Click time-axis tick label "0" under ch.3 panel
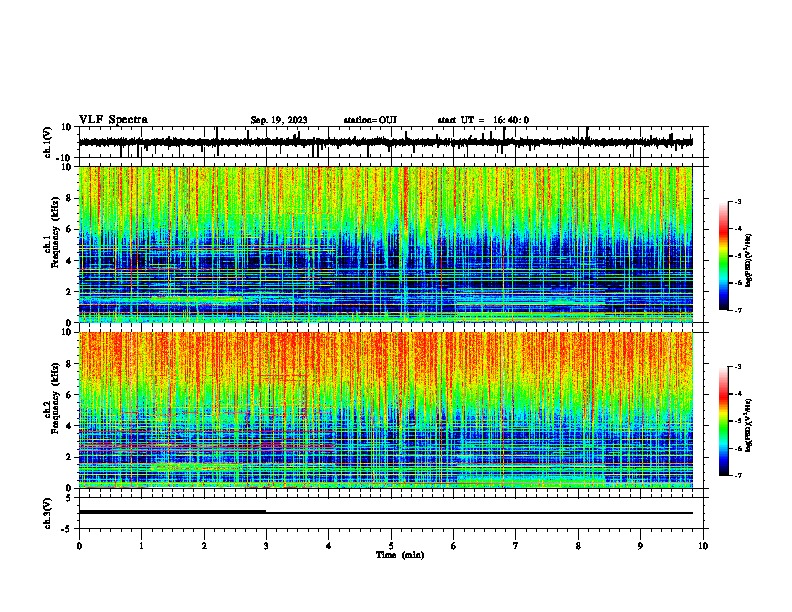The width and height of the screenshot is (792, 612). pos(79,546)
